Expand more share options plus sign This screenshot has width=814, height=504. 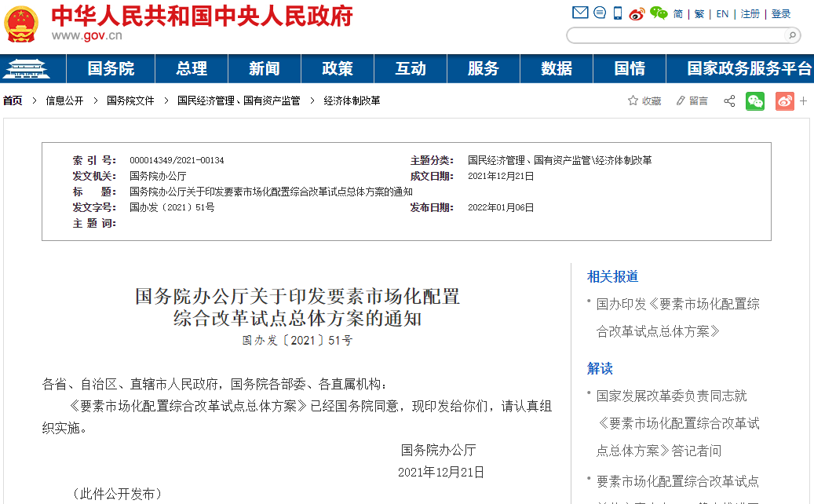click(x=803, y=101)
